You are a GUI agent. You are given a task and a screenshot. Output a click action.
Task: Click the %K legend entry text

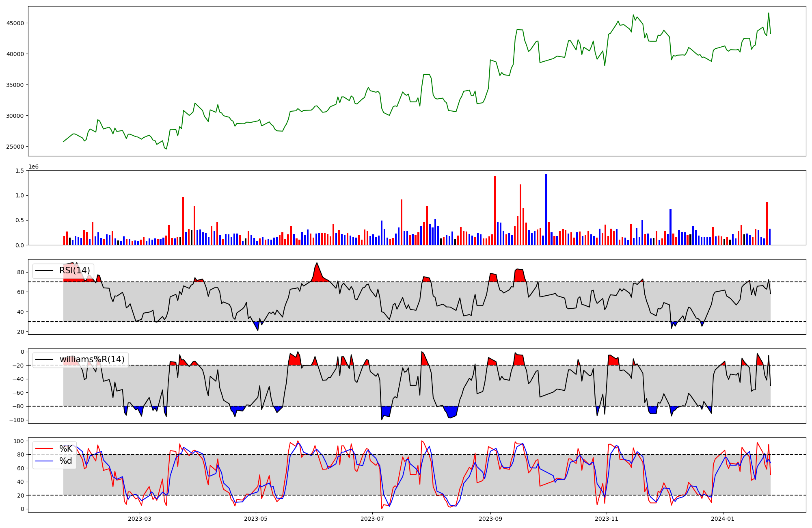66,449
